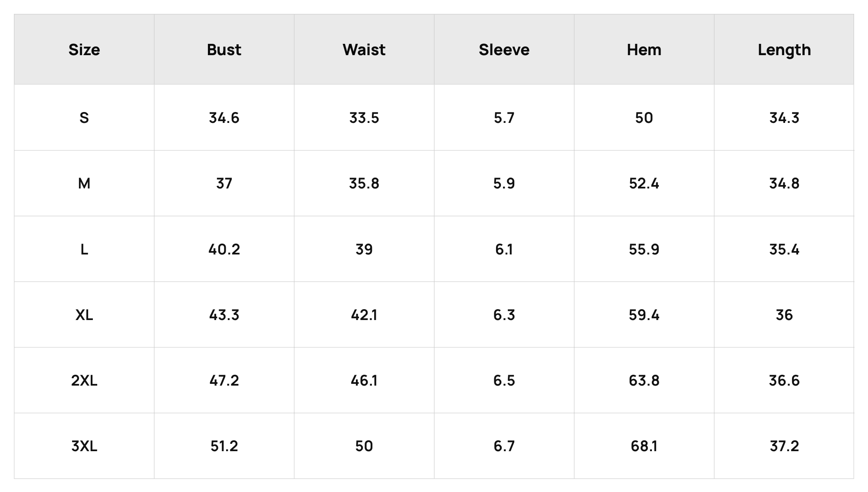Click the Sleeve column header

pos(504,50)
